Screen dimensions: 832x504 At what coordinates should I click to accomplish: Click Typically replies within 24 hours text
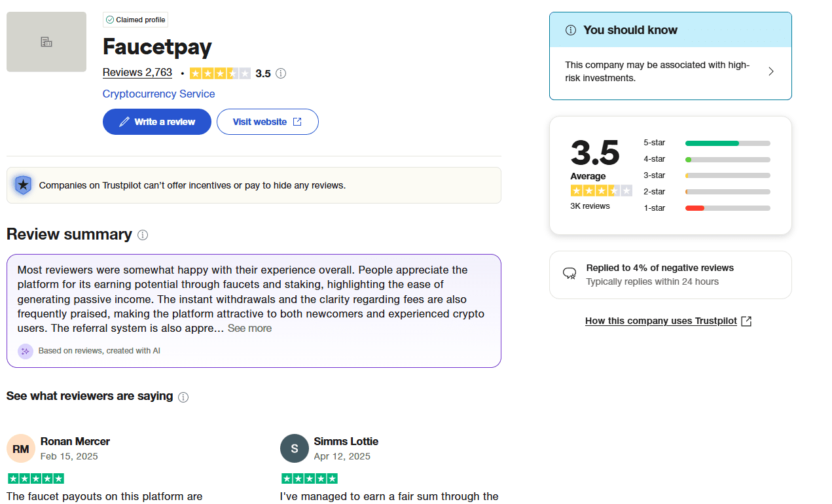click(653, 281)
